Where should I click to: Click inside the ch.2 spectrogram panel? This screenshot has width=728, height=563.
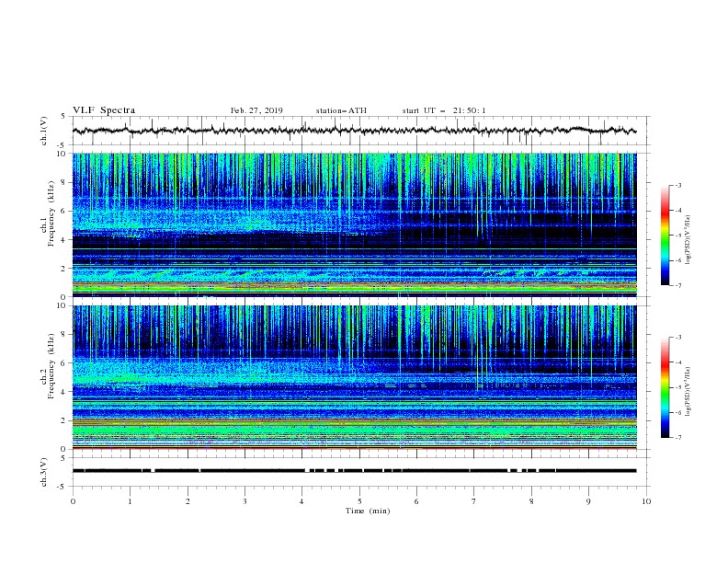pyautogui.click(x=354, y=377)
